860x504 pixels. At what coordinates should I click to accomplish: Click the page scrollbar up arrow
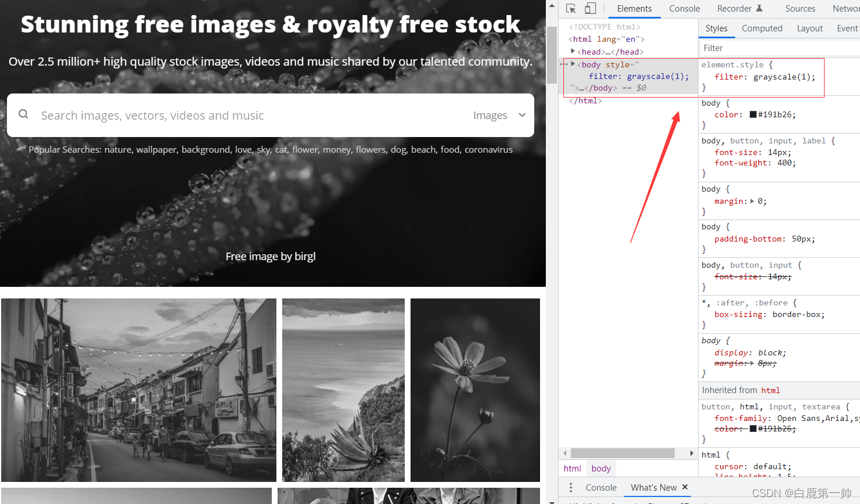[x=552, y=5]
